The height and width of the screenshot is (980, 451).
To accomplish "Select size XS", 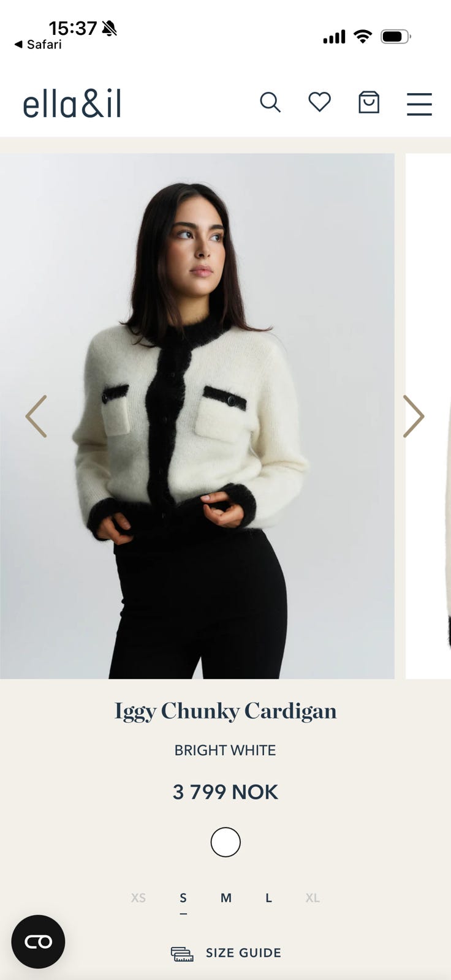I will (x=138, y=898).
